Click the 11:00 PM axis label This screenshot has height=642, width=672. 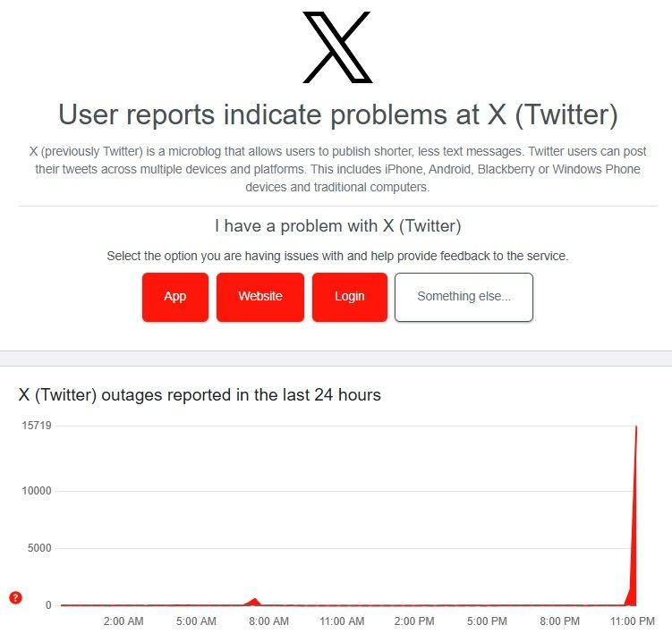click(x=632, y=621)
